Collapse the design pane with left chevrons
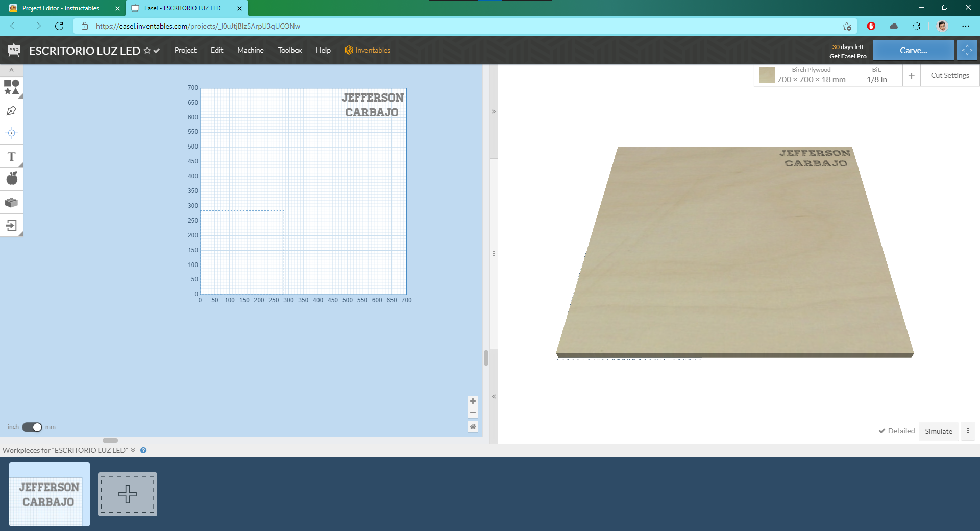980x531 pixels. tap(494, 396)
